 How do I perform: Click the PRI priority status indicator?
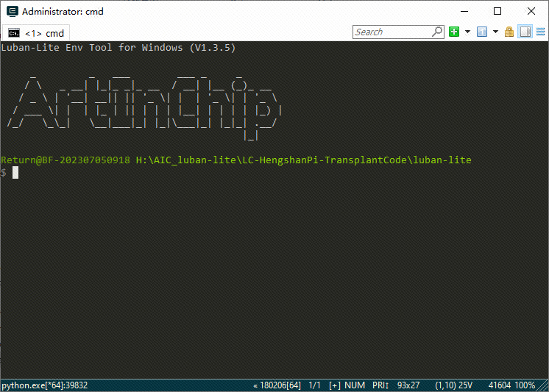tap(380, 385)
